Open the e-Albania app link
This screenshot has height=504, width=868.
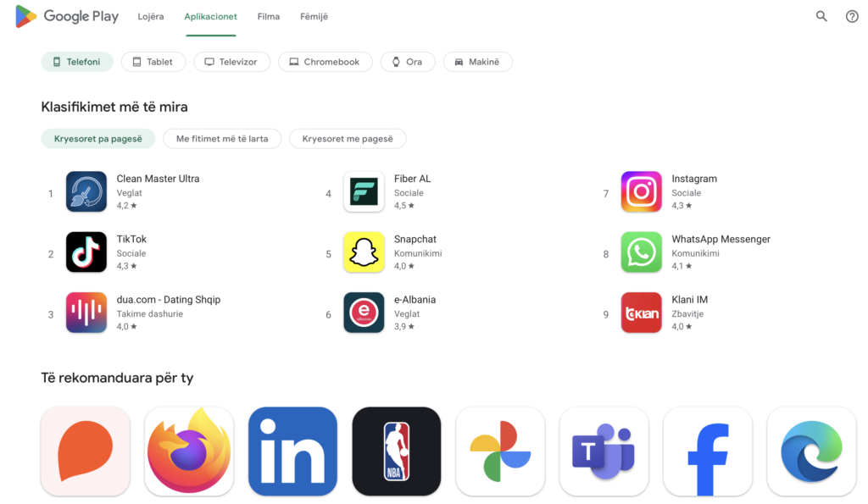click(415, 300)
